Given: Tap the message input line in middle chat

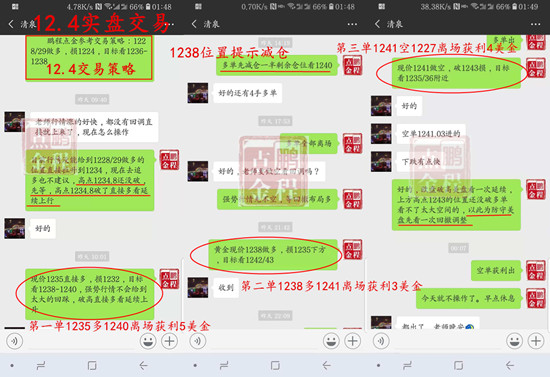Looking at the screenshot, I should [x=264, y=342].
